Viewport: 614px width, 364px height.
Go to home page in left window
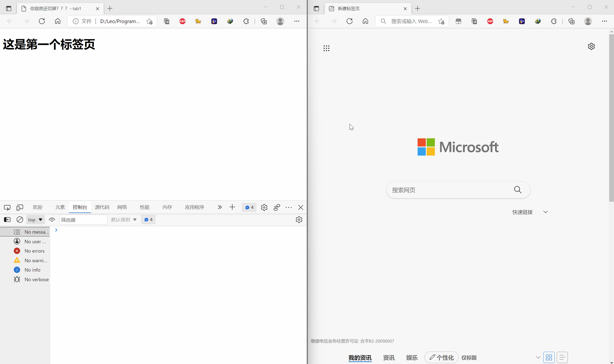[x=57, y=21]
